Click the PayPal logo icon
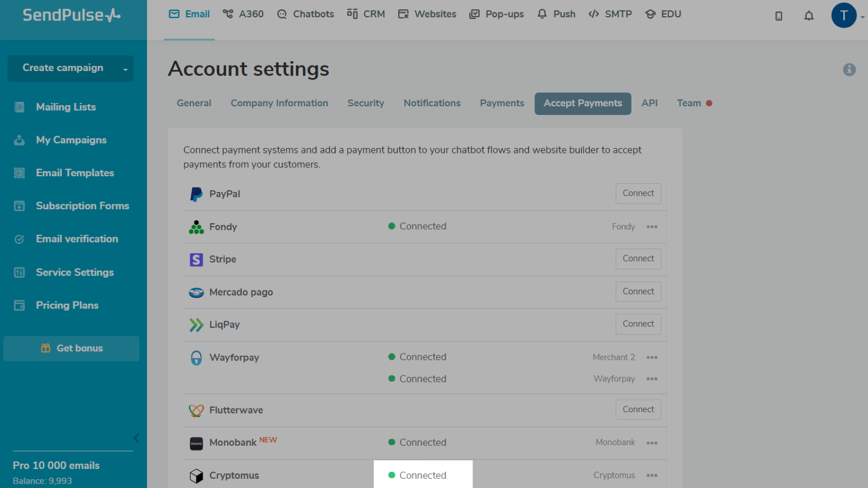The height and width of the screenshot is (488, 868). pyautogui.click(x=196, y=194)
